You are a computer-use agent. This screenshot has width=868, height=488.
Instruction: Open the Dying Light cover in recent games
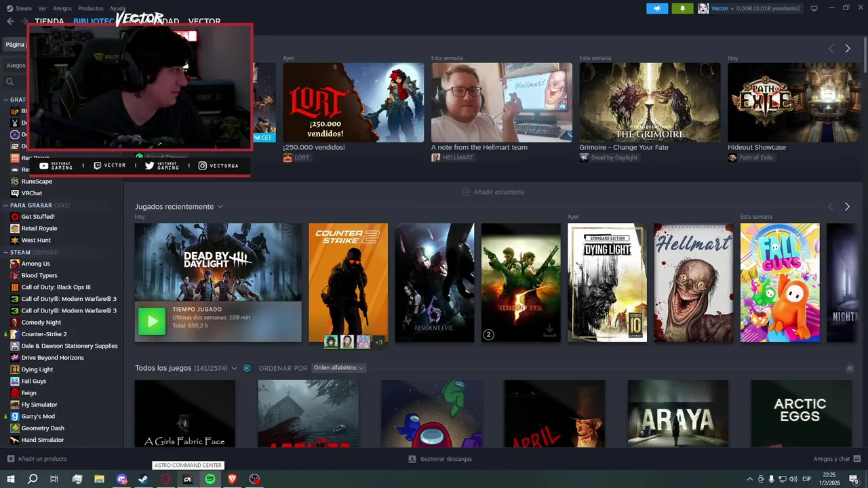(x=607, y=283)
